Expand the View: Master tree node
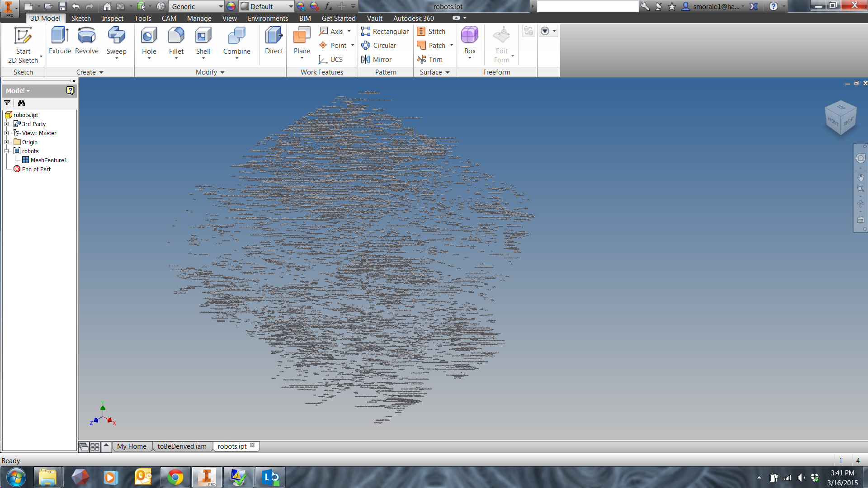Viewport: 868px width, 488px height. (7, 133)
